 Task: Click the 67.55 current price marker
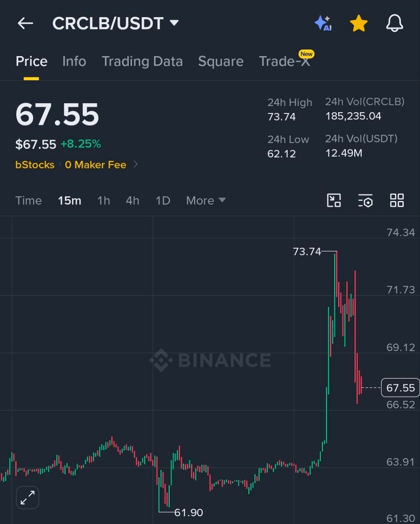pyautogui.click(x=400, y=388)
